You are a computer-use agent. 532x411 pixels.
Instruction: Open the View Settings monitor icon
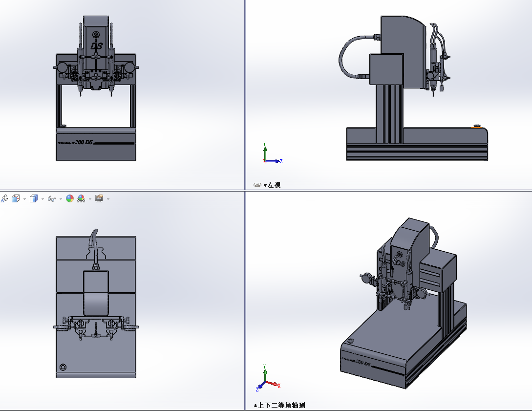(99, 198)
